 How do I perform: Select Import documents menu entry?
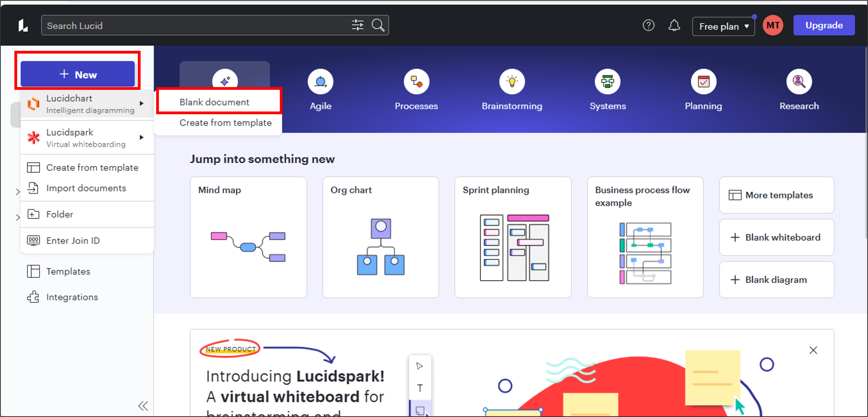pos(86,188)
